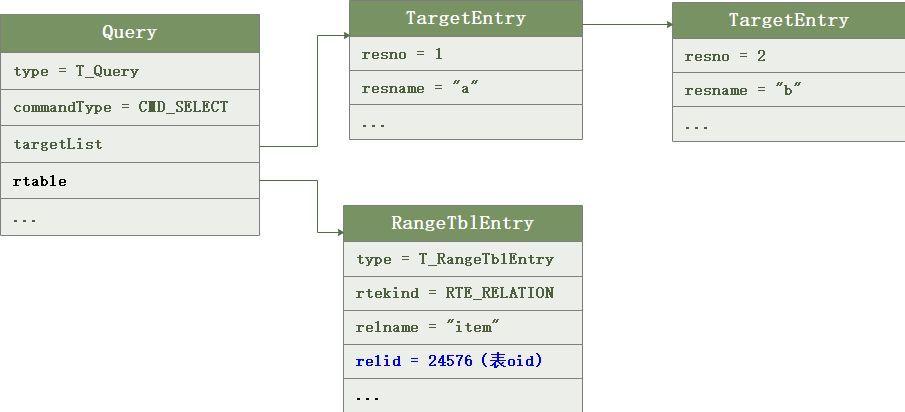Select the resname = "a" row

point(466,88)
